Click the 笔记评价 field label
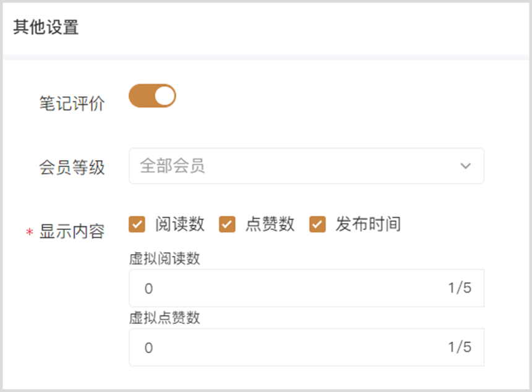This screenshot has width=532, height=392. (72, 103)
